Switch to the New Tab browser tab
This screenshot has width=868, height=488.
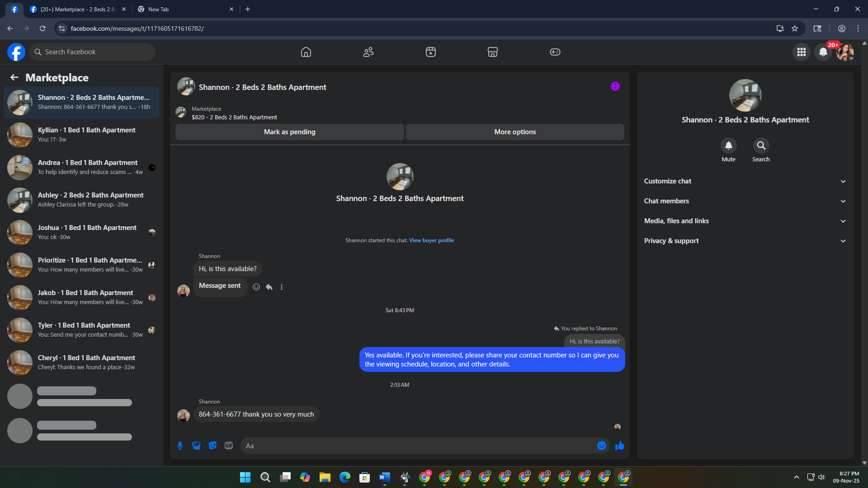point(185,9)
